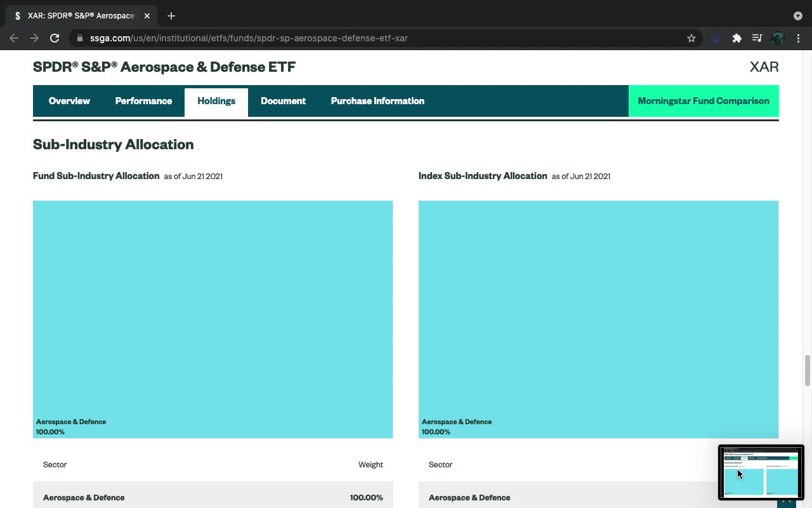Image resolution: width=812 pixels, height=508 pixels.
Task: Click the Index table Aerospace & Defence row
Action: pos(598,495)
